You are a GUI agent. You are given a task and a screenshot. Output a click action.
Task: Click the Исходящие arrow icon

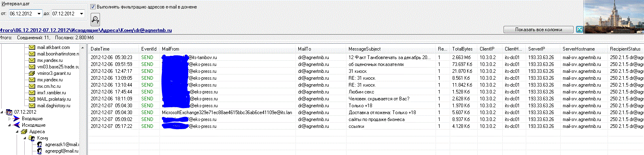click(x=16, y=125)
